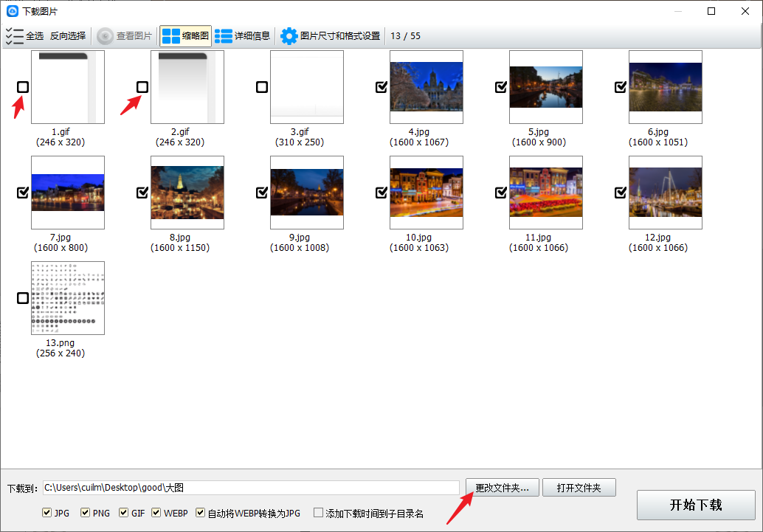
Task: Select the 11.jpg thumbnail
Action: [x=546, y=193]
